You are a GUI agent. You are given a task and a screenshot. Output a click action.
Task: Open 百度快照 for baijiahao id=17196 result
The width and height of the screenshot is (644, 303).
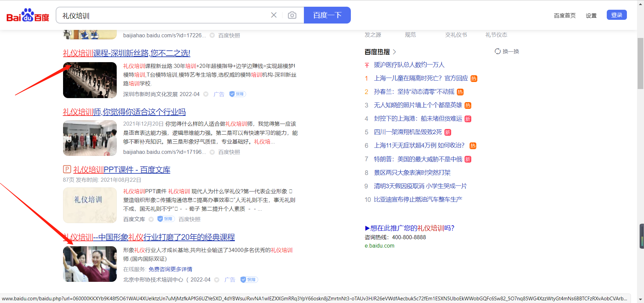[x=229, y=152]
